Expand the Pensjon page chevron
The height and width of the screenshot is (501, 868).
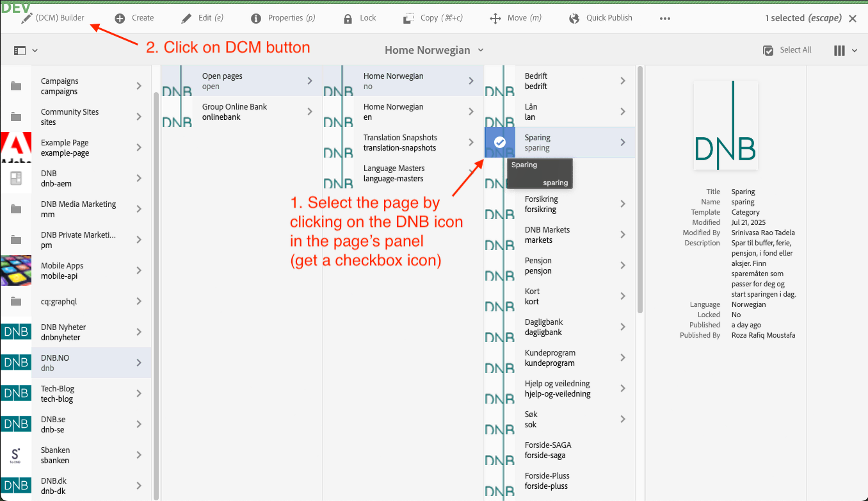click(x=623, y=265)
